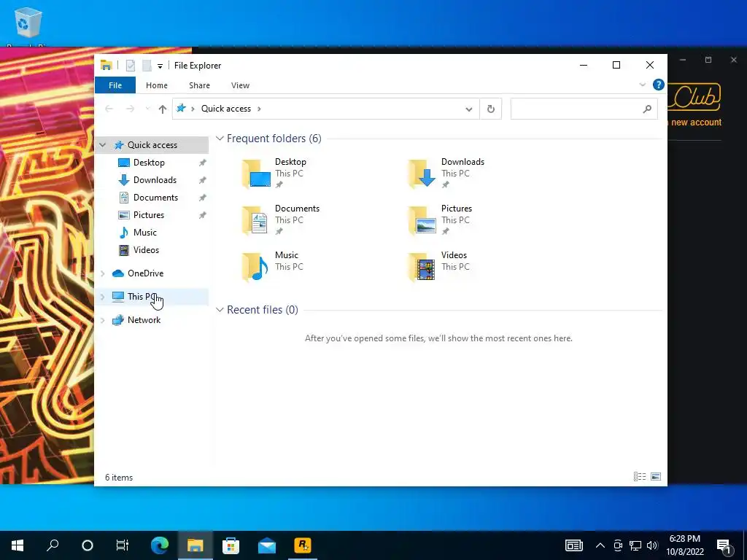Image resolution: width=747 pixels, height=560 pixels.
Task: Switch to Details view in status bar
Action: click(x=640, y=477)
